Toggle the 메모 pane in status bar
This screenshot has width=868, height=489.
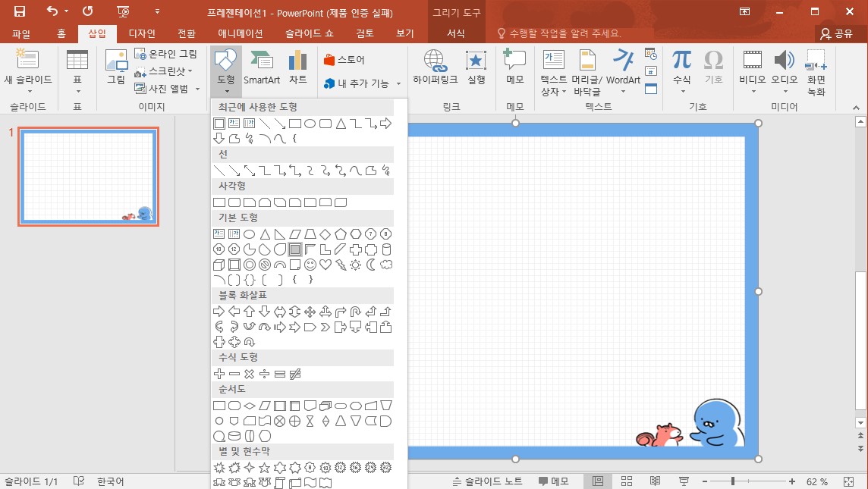[554, 481]
